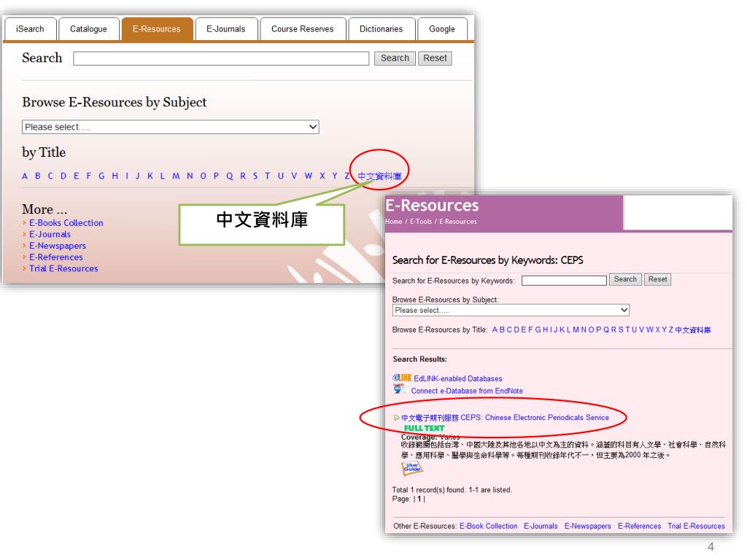Click the green arrow icon beside CEPS
747x560 pixels.
396,418
